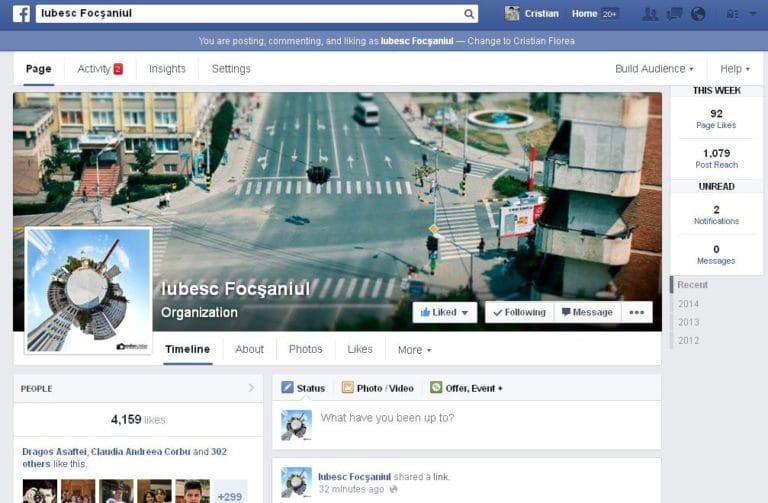Viewport: 768px width, 503px height.
Task: Click the Status composer tab
Action: pos(303,388)
